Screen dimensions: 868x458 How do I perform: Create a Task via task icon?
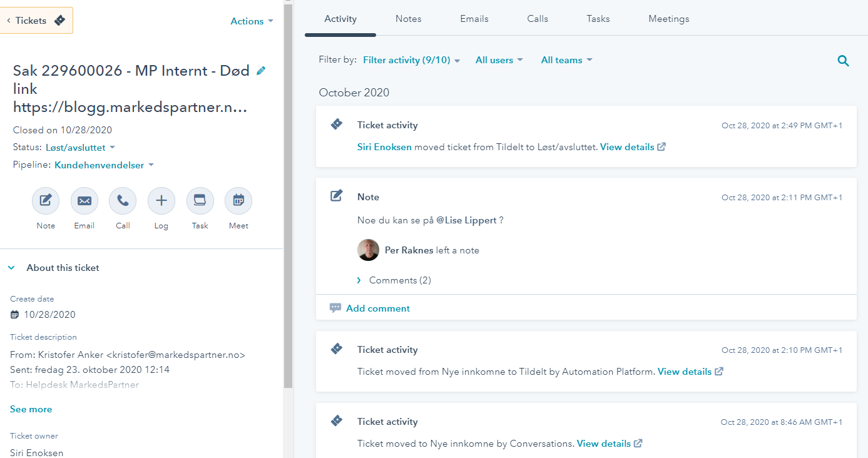tap(200, 201)
